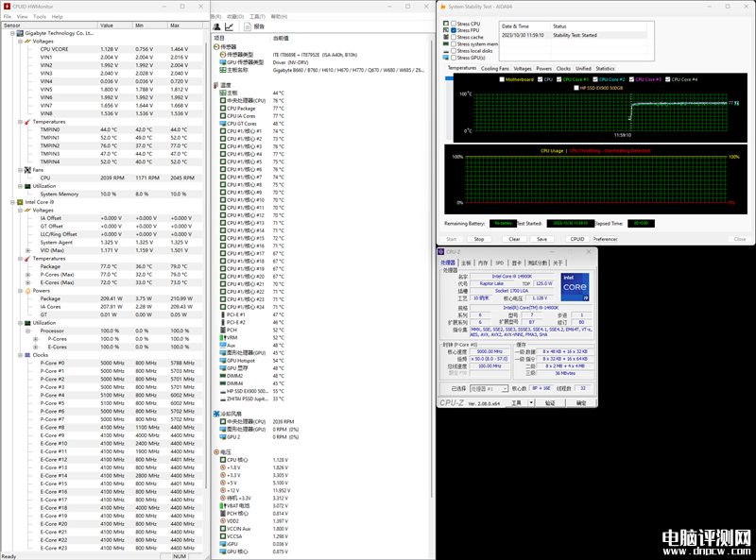Click the Stress system memory RAM icon
Viewport: 756px width, 560px height.
click(446, 43)
